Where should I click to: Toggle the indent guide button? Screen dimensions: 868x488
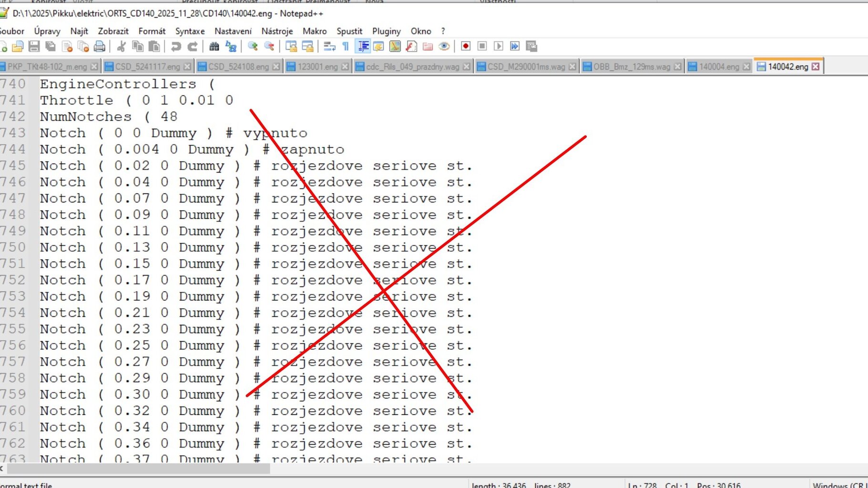(x=363, y=46)
